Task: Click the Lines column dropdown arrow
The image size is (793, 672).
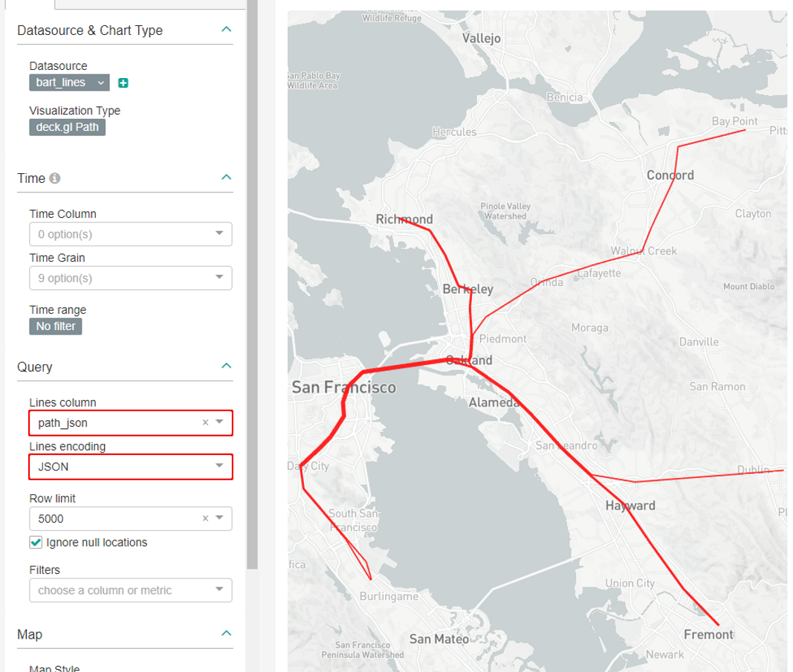Action: point(219,422)
